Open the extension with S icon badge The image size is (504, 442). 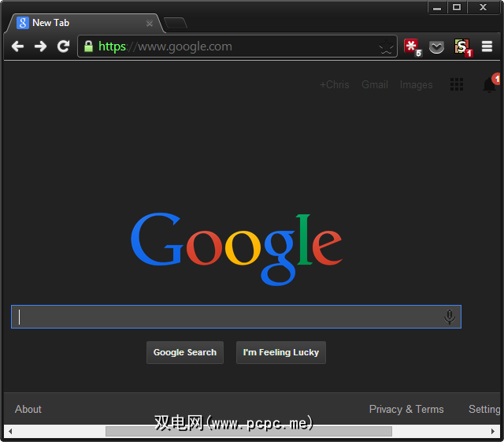(x=463, y=47)
